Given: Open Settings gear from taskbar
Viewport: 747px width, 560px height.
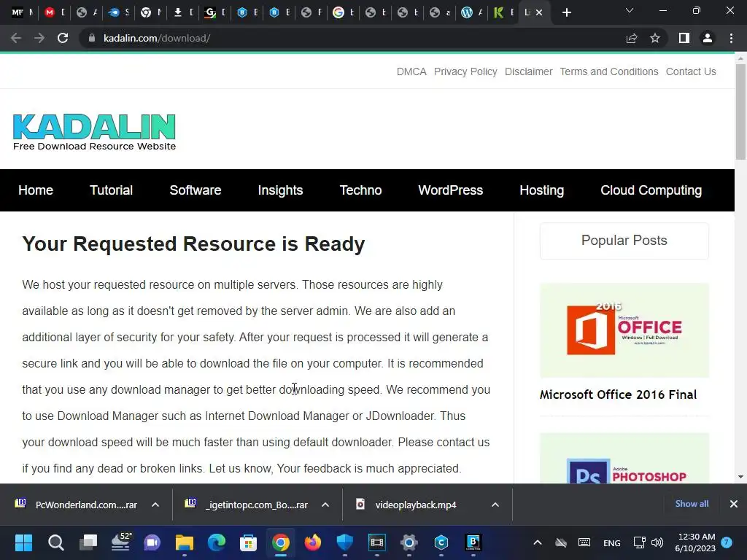Looking at the screenshot, I should pos(409,542).
